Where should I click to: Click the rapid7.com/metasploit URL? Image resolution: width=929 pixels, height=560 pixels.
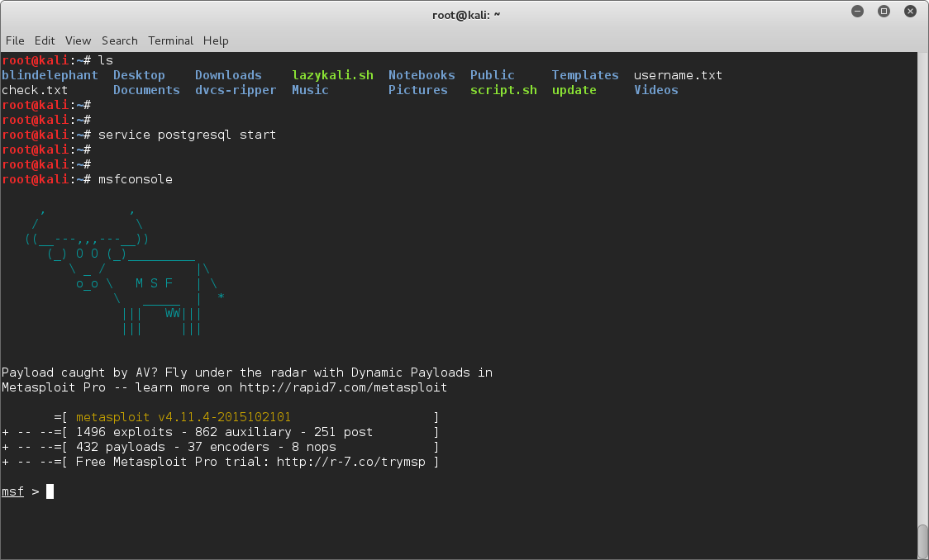click(x=343, y=387)
